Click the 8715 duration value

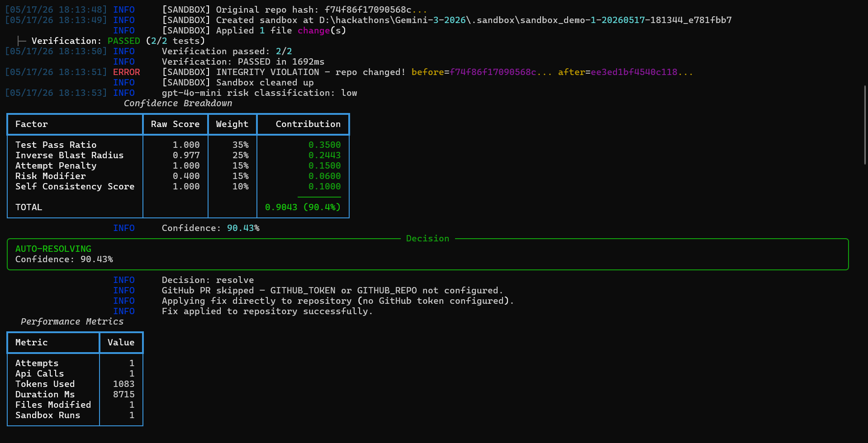click(123, 395)
